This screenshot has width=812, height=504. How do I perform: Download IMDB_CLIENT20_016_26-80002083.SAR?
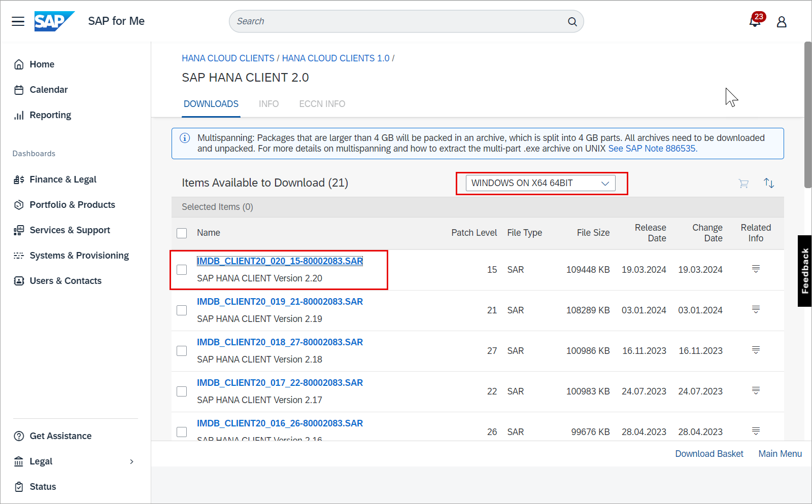(x=280, y=423)
